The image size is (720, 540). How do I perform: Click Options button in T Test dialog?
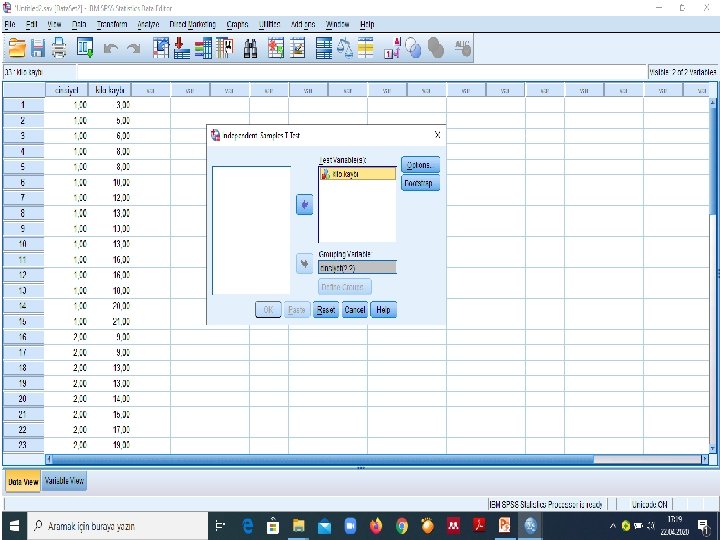pyautogui.click(x=420, y=165)
